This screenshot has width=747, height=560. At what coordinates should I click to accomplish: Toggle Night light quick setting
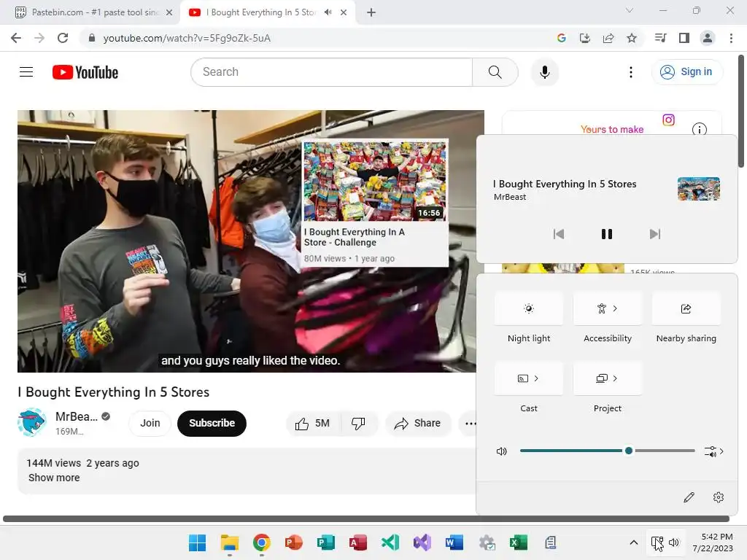point(529,308)
